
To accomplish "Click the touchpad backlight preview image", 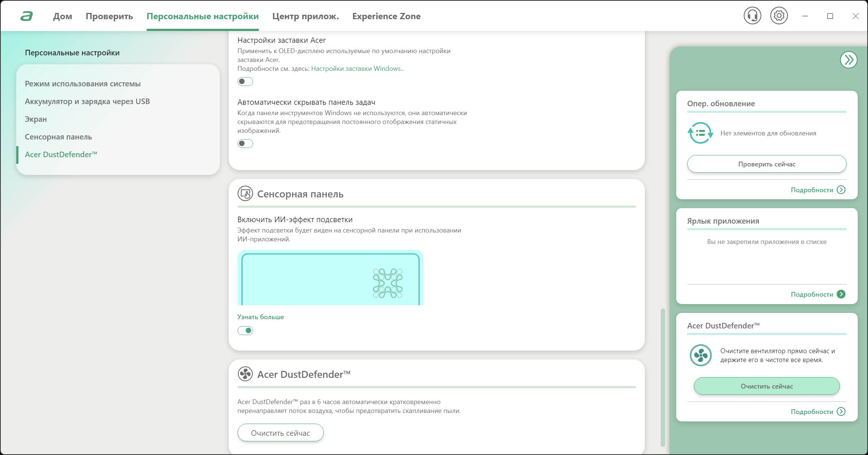I will 330,278.
